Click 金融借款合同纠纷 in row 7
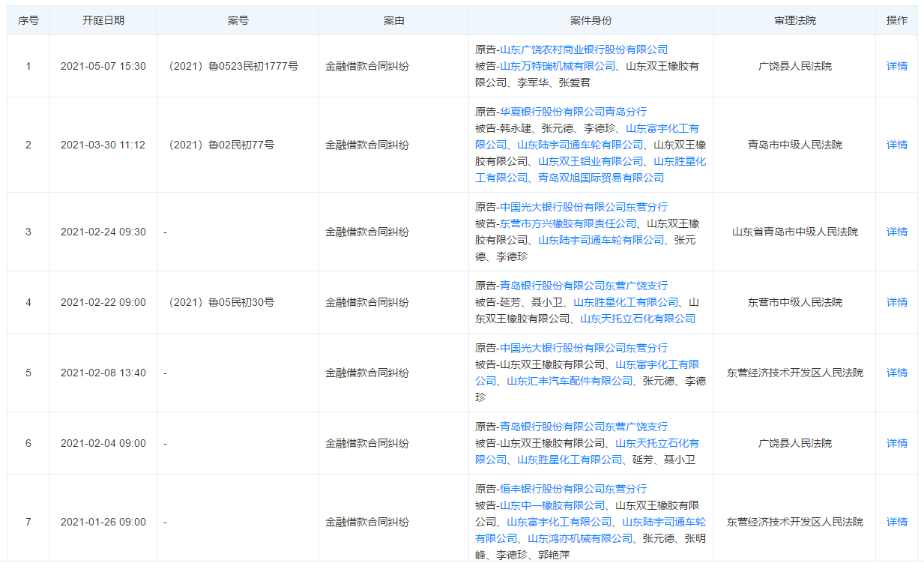The image size is (924, 569). [x=367, y=522]
